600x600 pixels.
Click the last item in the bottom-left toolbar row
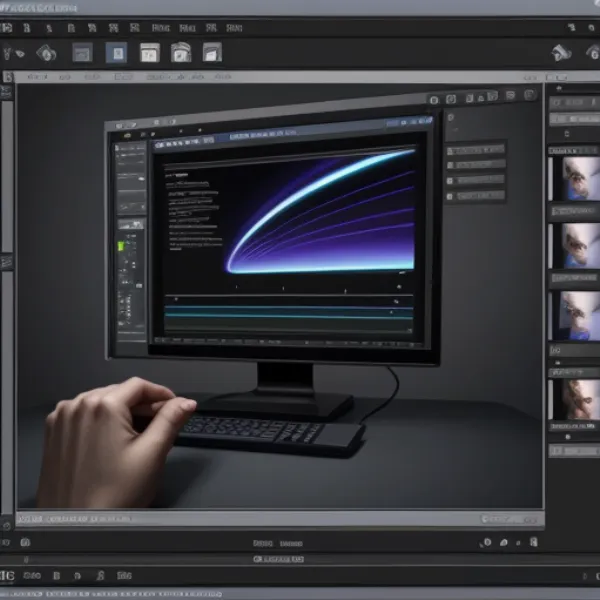124,576
